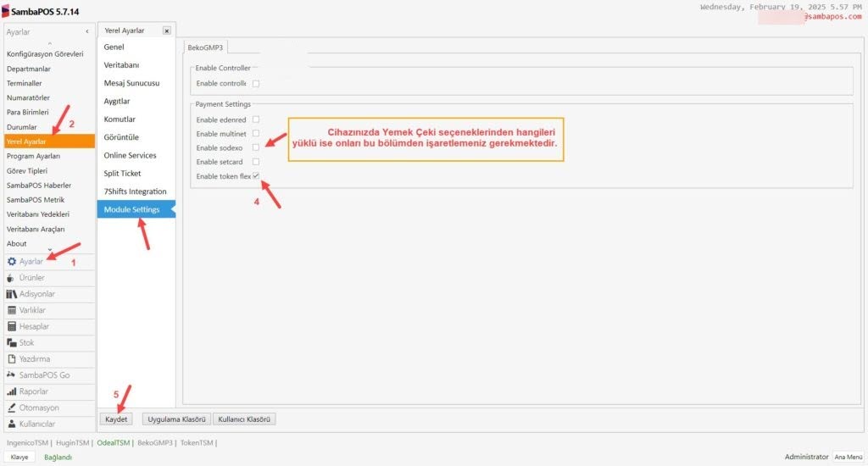Click IngenicoTSM status entry
Screen dimensions: 868x466
pyautogui.click(x=27, y=443)
